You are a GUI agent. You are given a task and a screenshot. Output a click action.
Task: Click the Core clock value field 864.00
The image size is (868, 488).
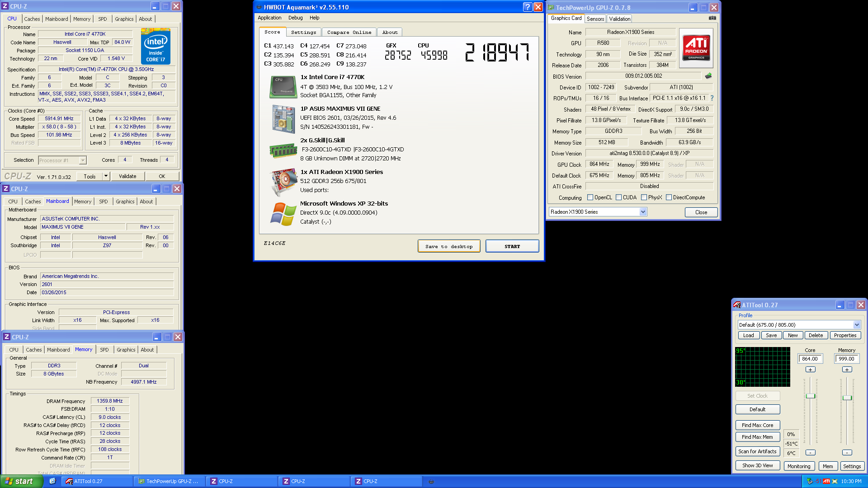tap(810, 359)
